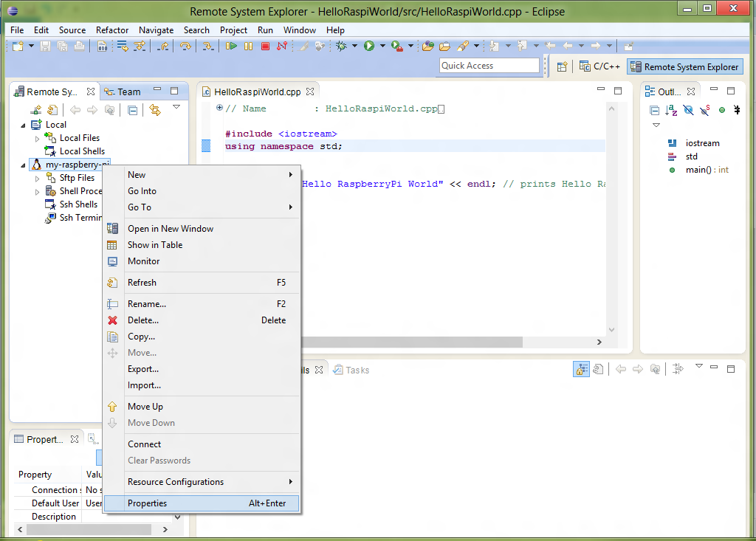The height and width of the screenshot is (541, 756).
Task: Toggle Hide Fields in Outline view
Action: point(689,111)
